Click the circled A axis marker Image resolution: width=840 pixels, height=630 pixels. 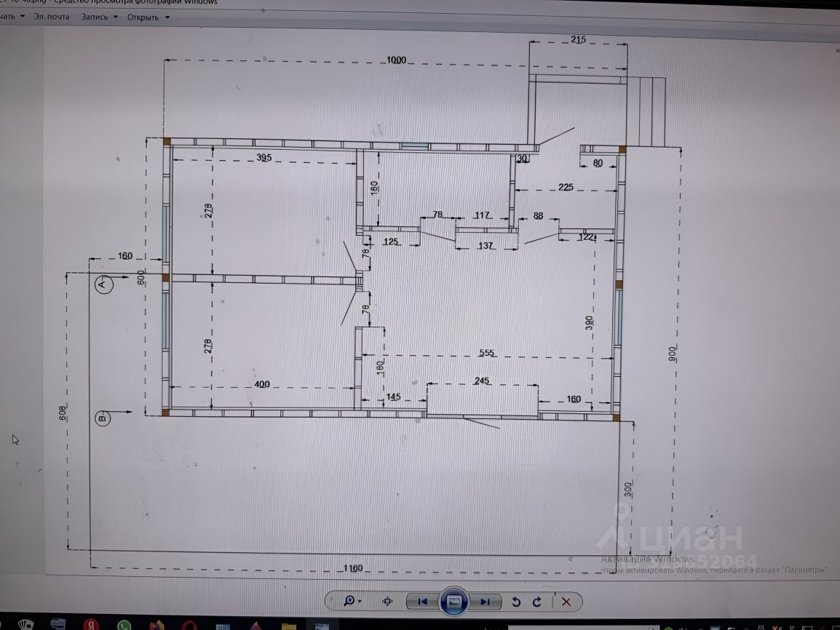click(x=104, y=284)
